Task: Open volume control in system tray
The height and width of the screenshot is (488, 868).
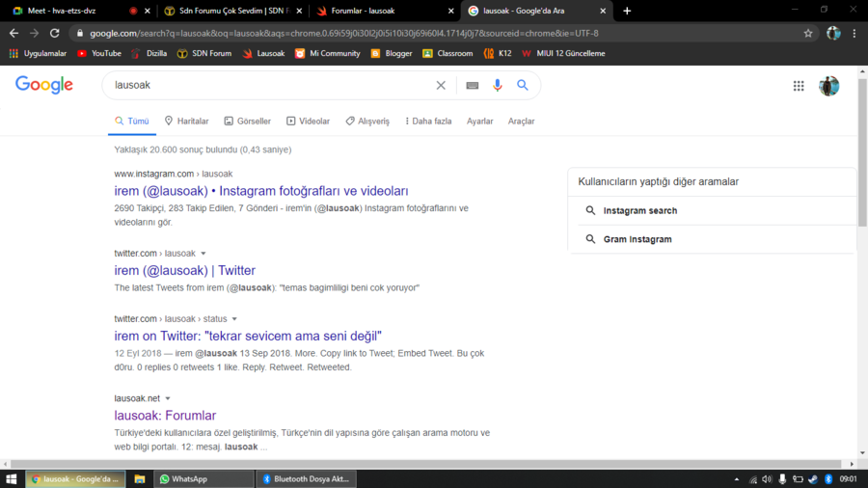Action: pyautogui.click(x=767, y=479)
